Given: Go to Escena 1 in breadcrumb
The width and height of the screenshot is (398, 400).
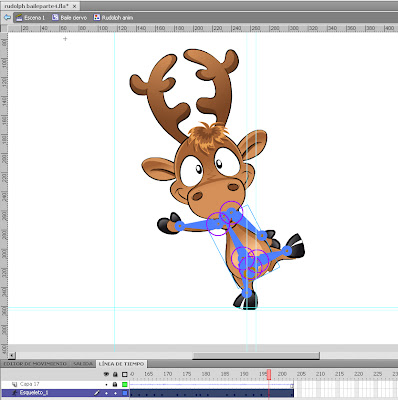Looking at the screenshot, I should coord(30,18).
